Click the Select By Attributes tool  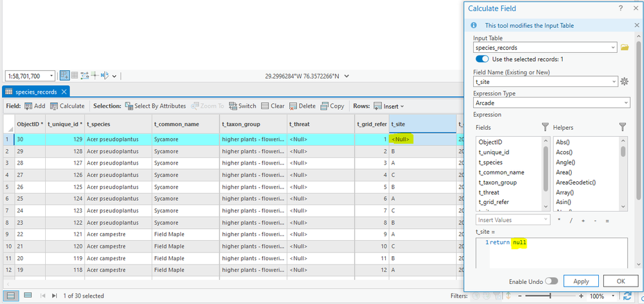(156, 106)
